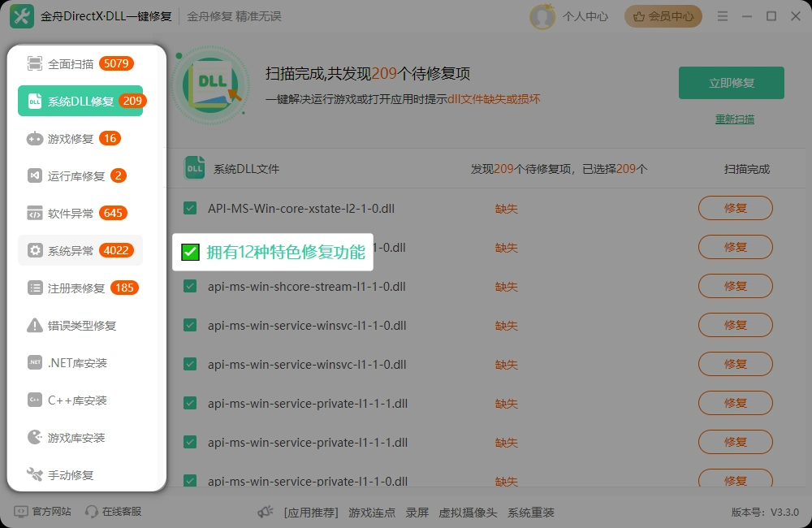Open 会员中心 membership center

point(663,15)
